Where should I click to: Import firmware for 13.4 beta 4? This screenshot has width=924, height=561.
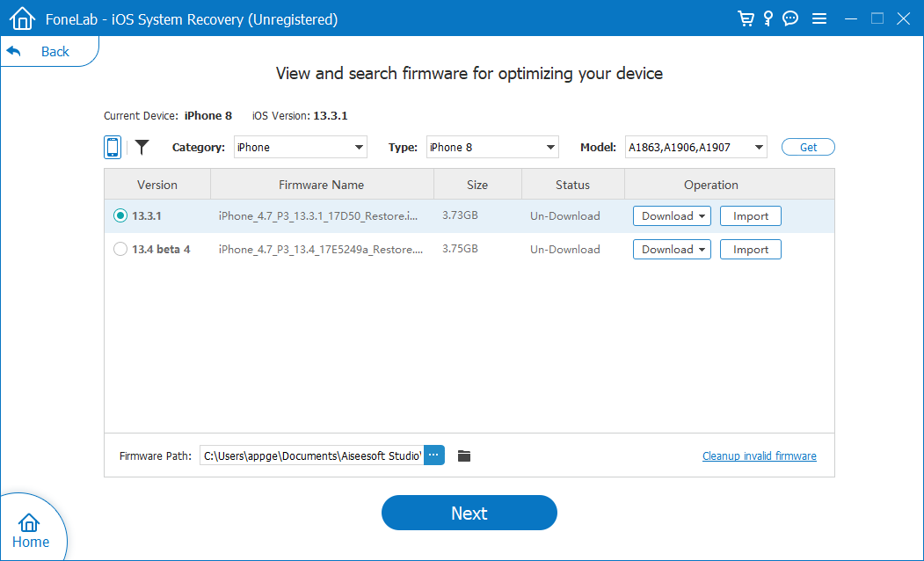(x=751, y=250)
